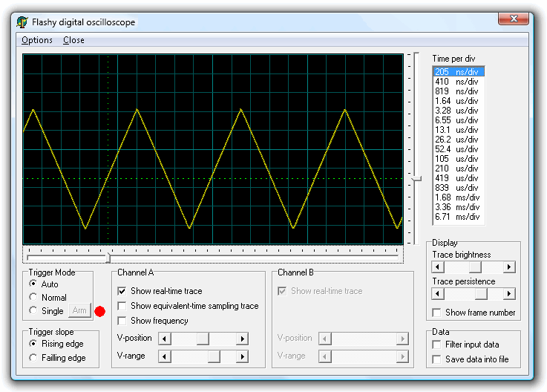Select 210 us/div time base
547x392 pixels.
[x=459, y=169]
